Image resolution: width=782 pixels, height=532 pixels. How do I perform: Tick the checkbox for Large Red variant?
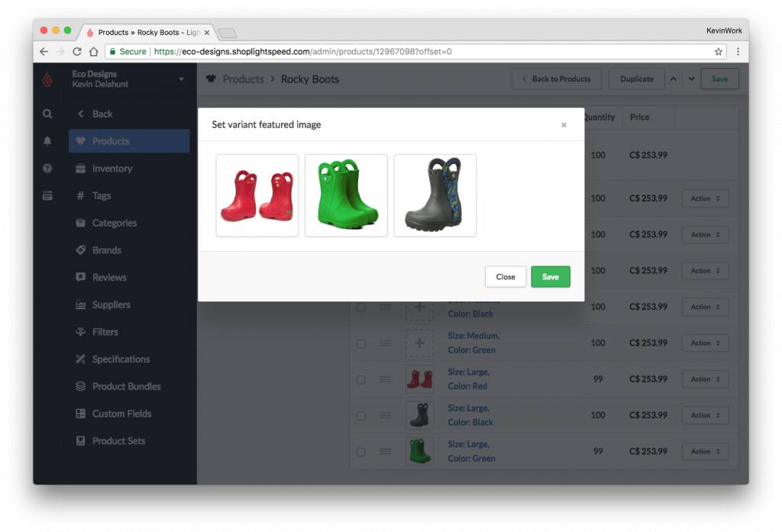tap(361, 379)
